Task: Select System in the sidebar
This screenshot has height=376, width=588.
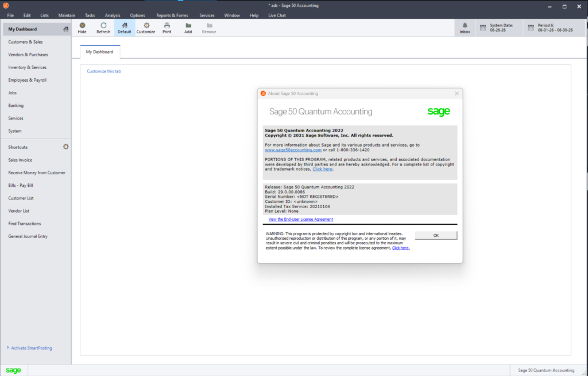Action: (15, 131)
